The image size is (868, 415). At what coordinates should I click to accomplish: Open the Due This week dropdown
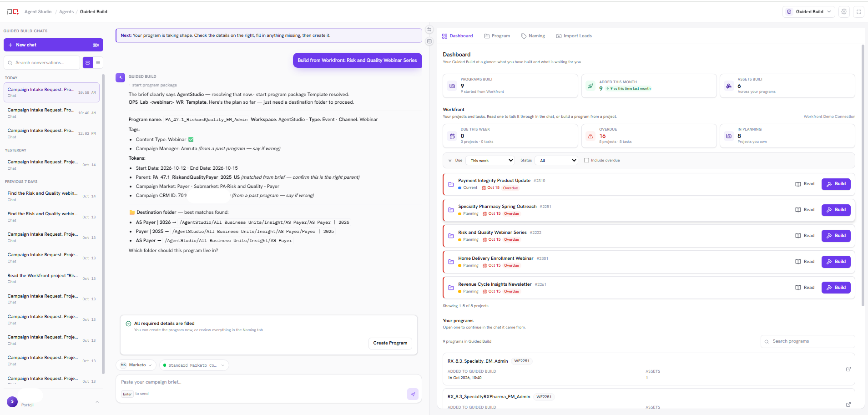click(x=490, y=161)
